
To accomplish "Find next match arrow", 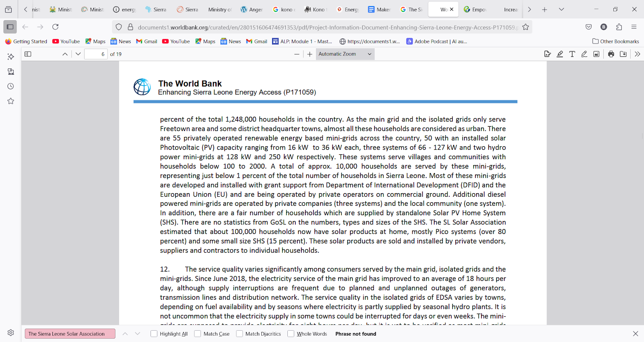I will [138, 334].
